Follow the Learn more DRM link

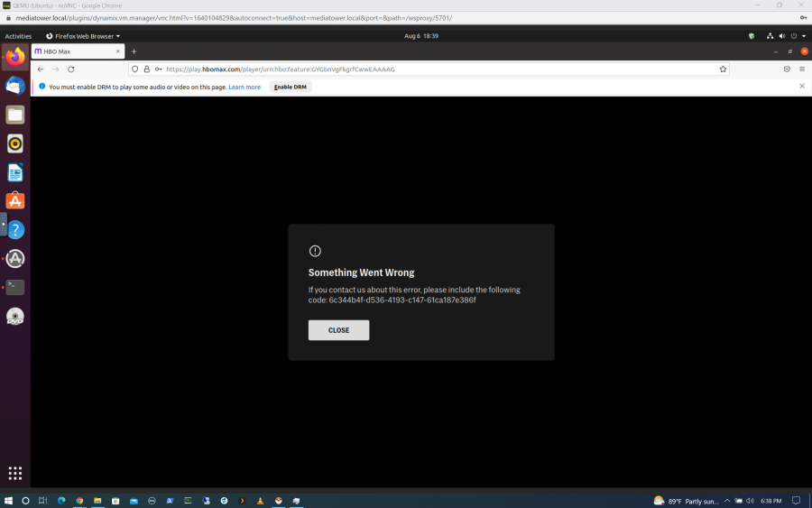click(245, 87)
